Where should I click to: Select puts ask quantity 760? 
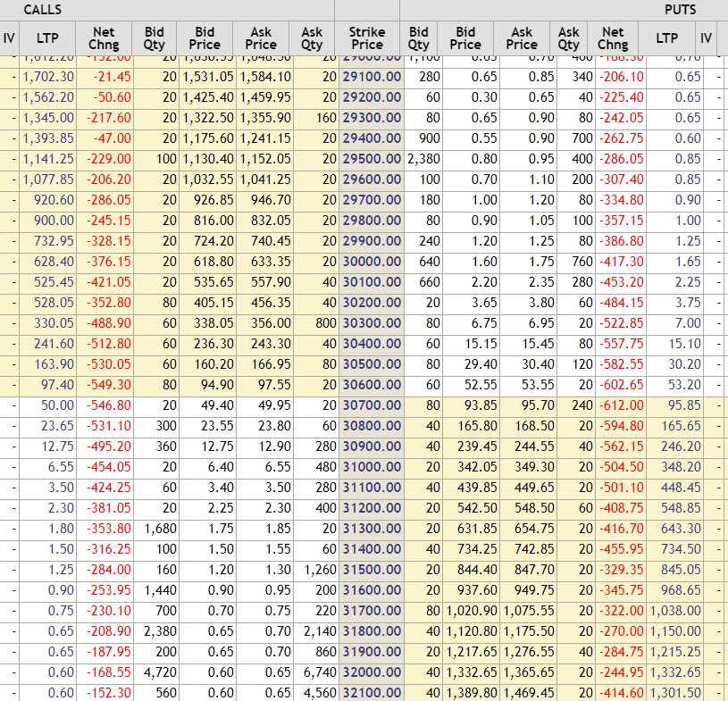[x=582, y=262]
